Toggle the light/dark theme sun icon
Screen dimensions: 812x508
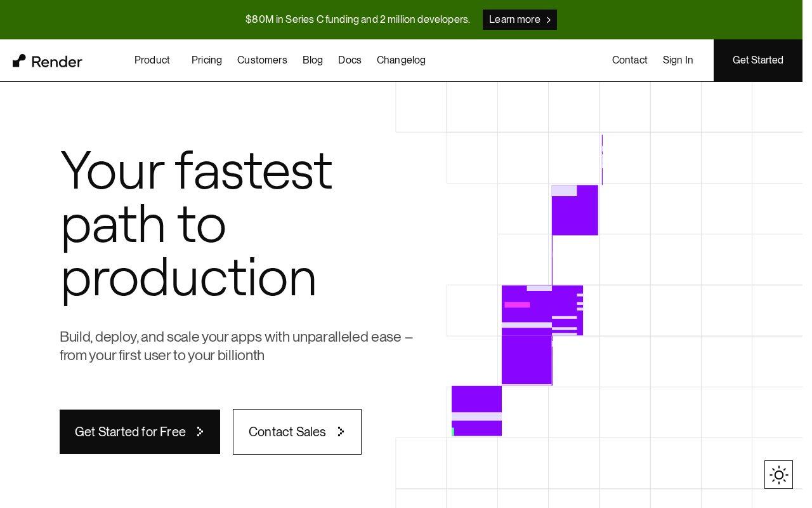point(778,474)
